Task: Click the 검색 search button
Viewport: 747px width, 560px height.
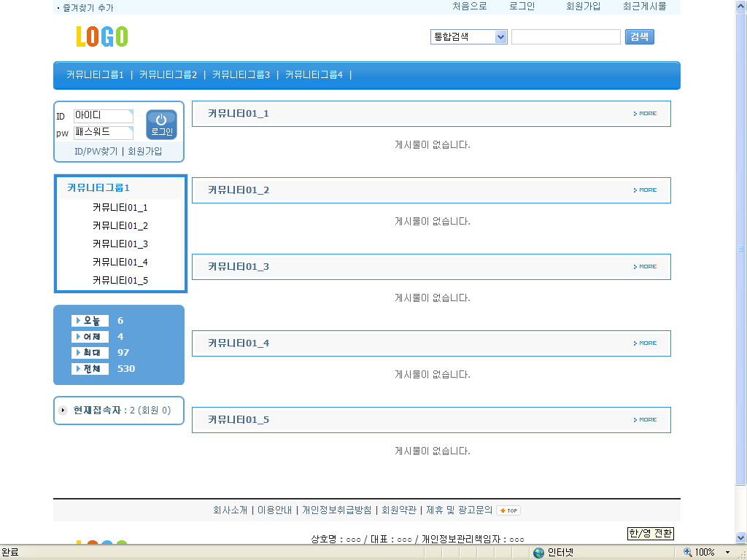Action: (639, 36)
